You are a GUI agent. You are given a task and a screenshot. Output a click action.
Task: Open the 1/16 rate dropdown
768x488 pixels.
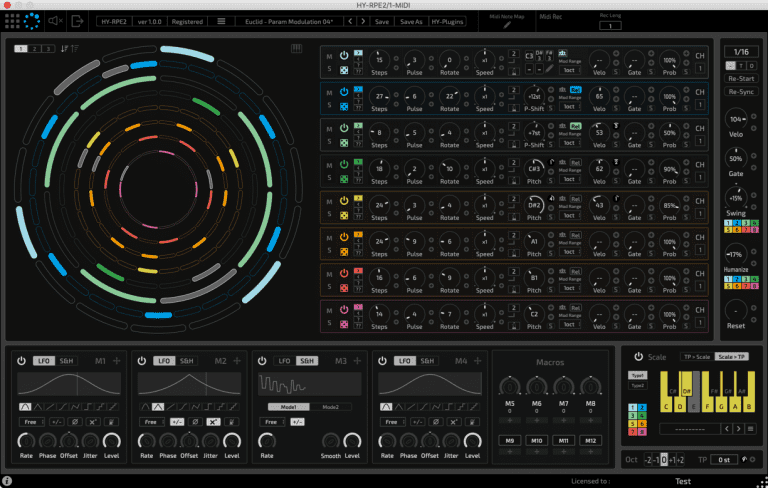pyautogui.click(x=739, y=51)
